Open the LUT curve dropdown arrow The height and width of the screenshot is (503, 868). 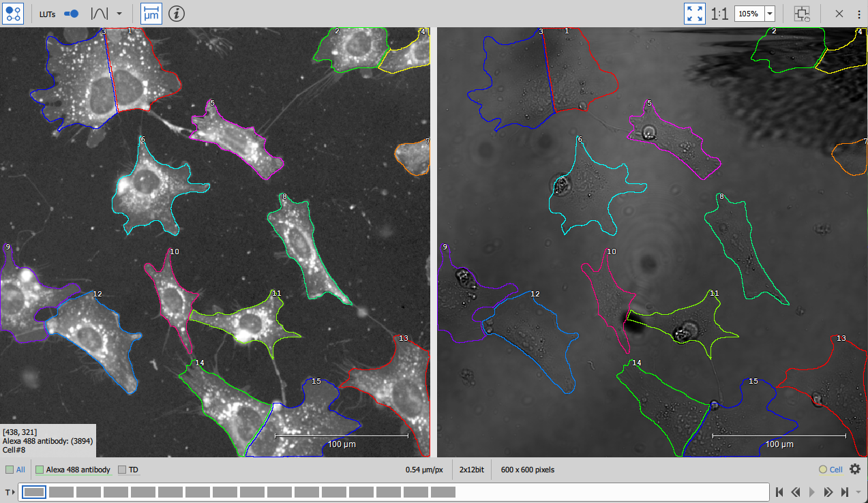tap(119, 14)
